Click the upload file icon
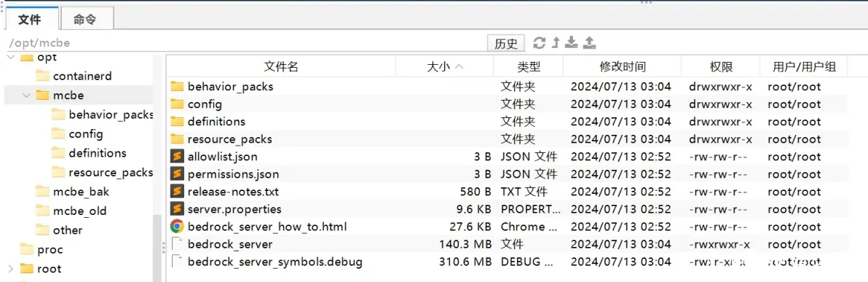 click(590, 43)
